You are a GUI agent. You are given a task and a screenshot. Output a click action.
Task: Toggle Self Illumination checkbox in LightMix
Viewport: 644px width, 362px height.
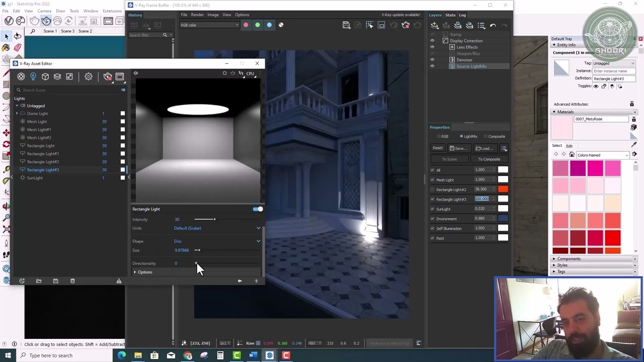432,228
